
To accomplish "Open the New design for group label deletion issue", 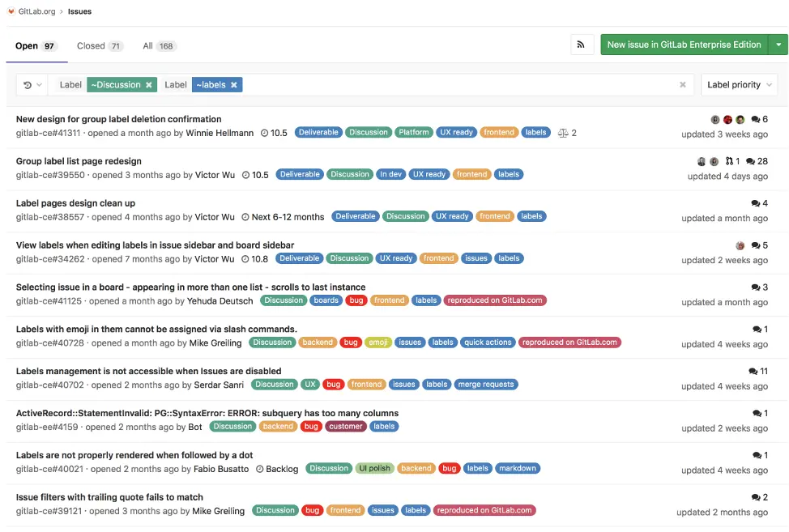I will (117, 119).
